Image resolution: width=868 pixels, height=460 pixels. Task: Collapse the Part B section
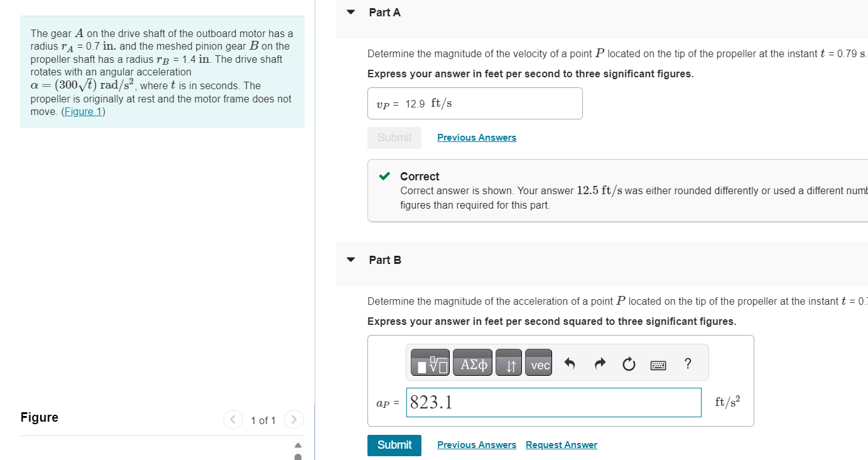(x=351, y=260)
